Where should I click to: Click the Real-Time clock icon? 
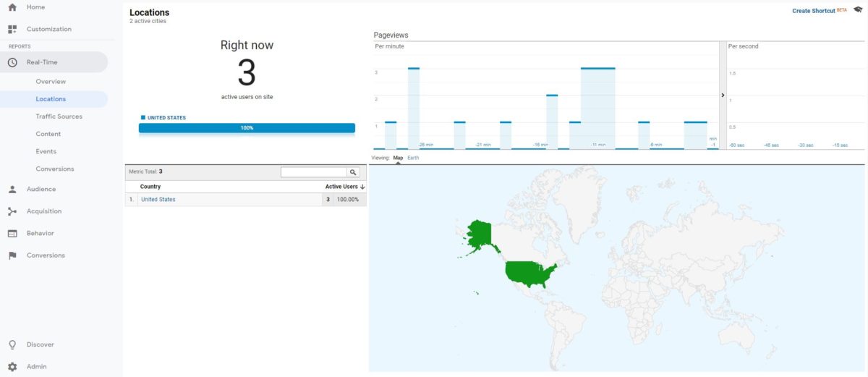click(12, 62)
